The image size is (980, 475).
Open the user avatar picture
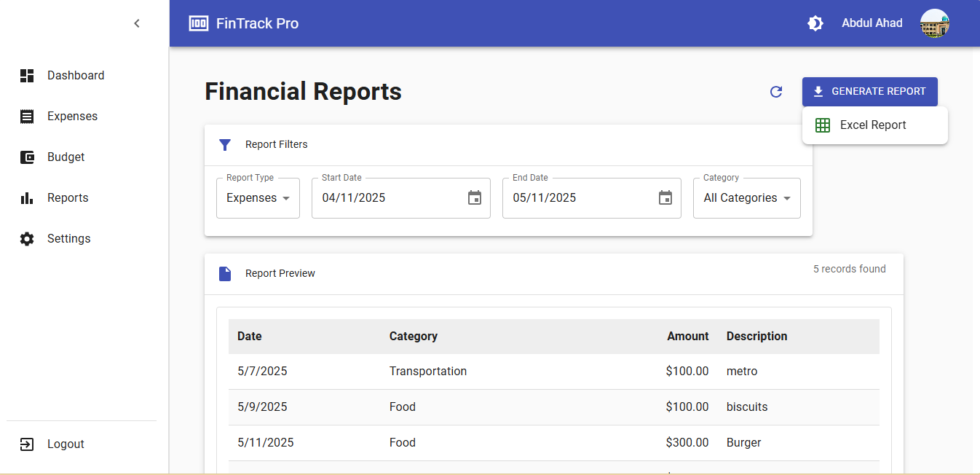[935, 23]
